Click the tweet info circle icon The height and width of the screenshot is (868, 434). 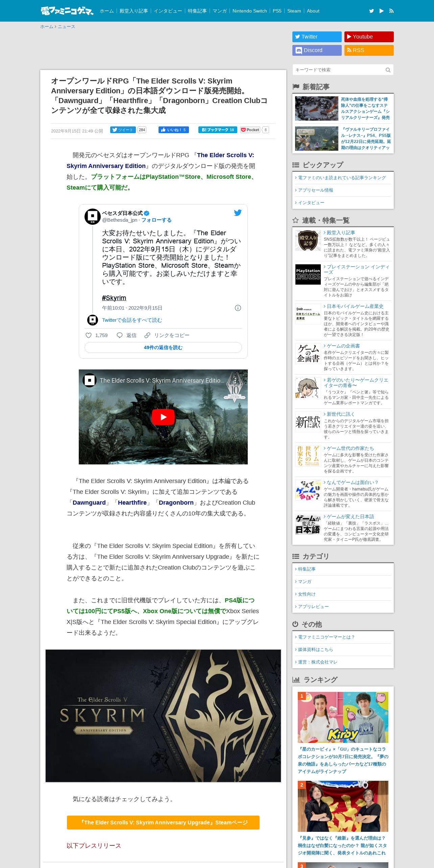tap(238, 308)
